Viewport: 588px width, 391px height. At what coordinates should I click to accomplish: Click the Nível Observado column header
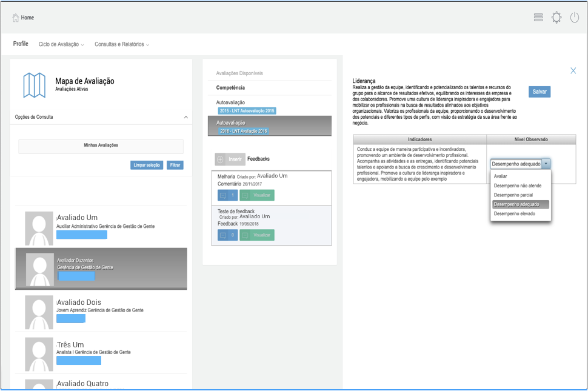click(531, 139)
